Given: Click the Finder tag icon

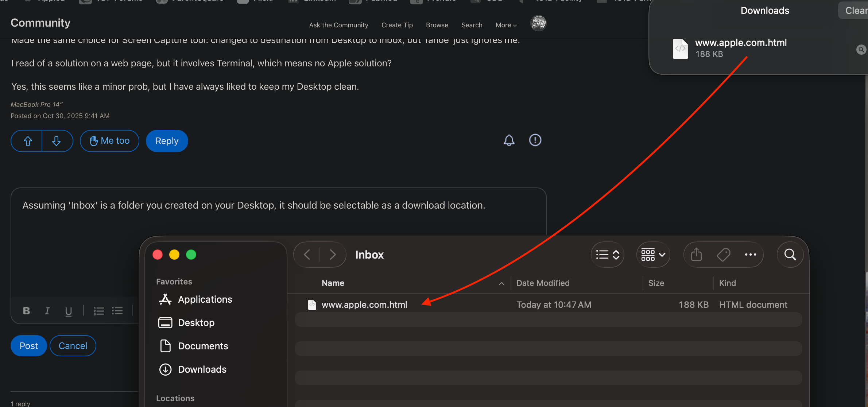Looking at the screenshot, I should coord(723,255).
